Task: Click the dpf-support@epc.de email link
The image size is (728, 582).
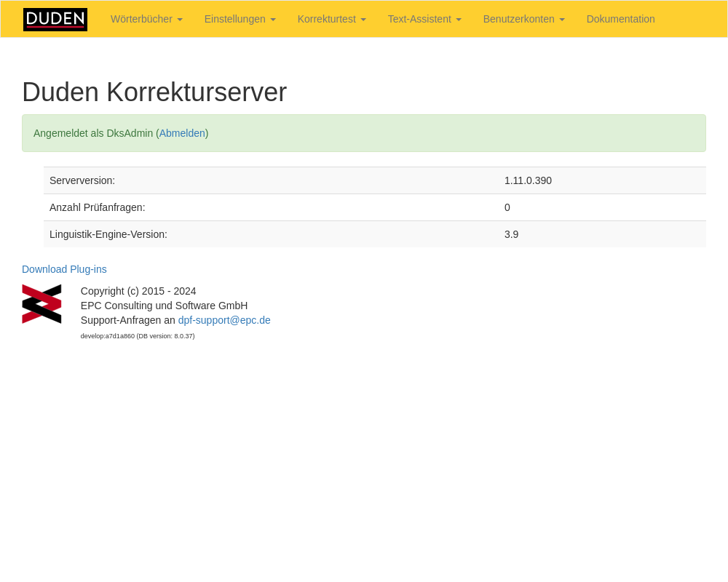Action: [x=224, y=320]
